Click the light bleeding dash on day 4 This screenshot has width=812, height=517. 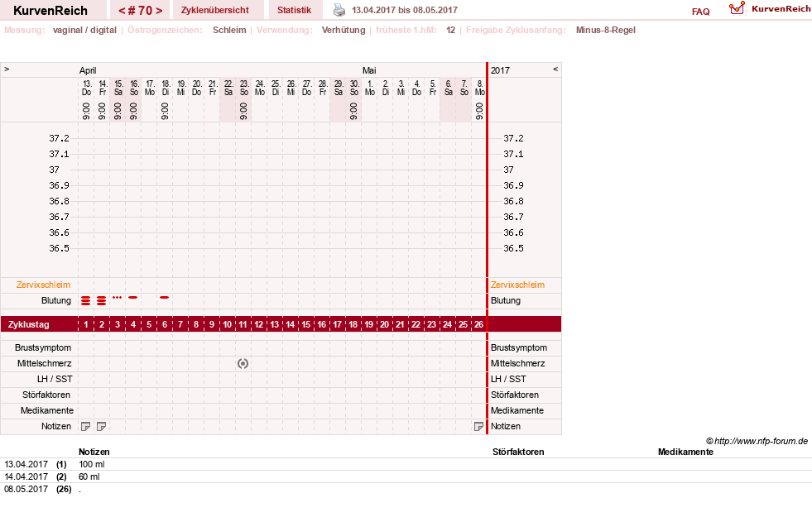click(x=133, y=297)
